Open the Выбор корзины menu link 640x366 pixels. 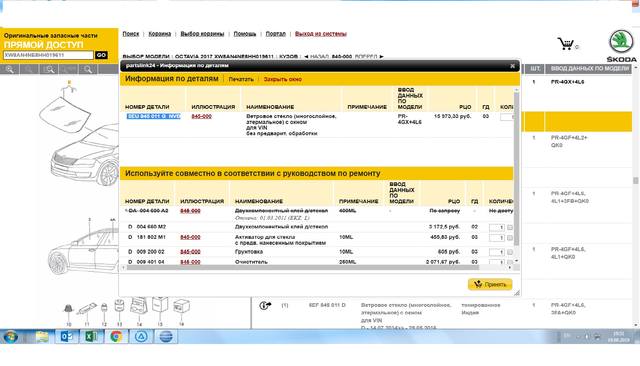pyautogui.click(x=202, y=34)
